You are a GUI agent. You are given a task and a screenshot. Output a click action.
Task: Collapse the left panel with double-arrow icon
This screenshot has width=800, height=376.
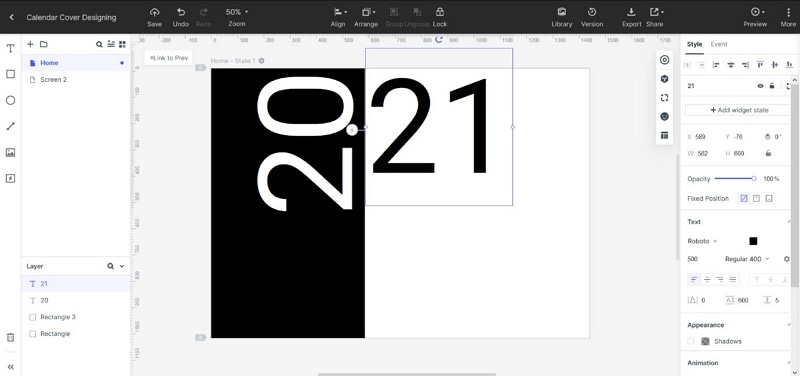click(x=10, y=366)
